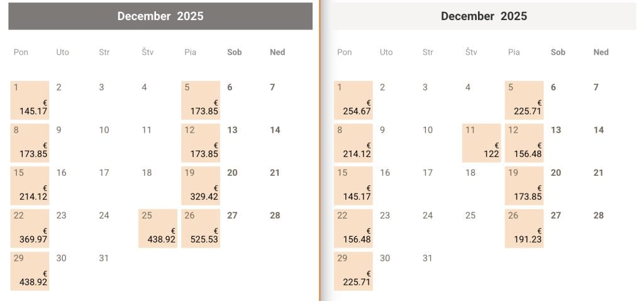Click December 12 priced at €156.48
The height and width of the screenshot is (301, 644).
tap(524, 143)
